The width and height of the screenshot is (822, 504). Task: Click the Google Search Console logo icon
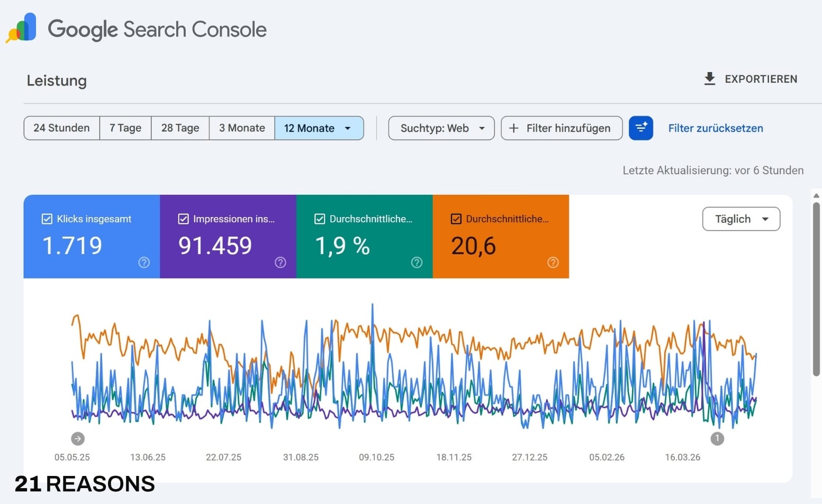[21, 28]
